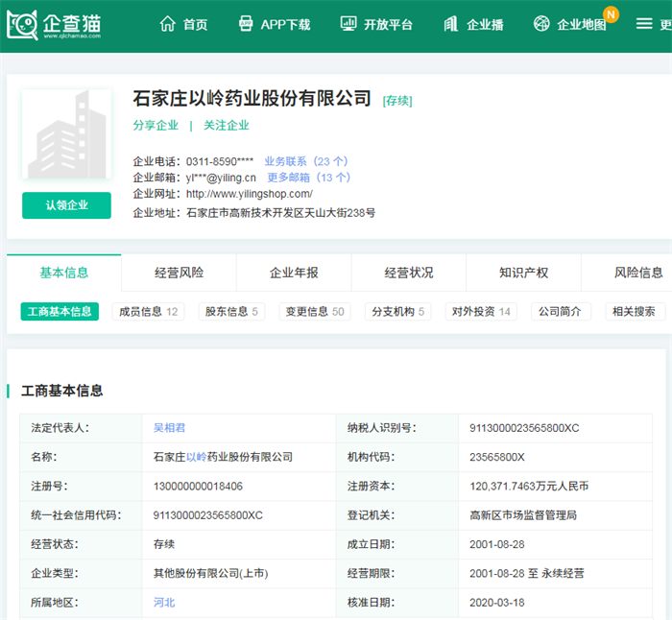Image resolution: width=672 pixels, height=620 pixels.
Task: Open the 相关搜索 sub-tab
Action: (x=634, y=312)
